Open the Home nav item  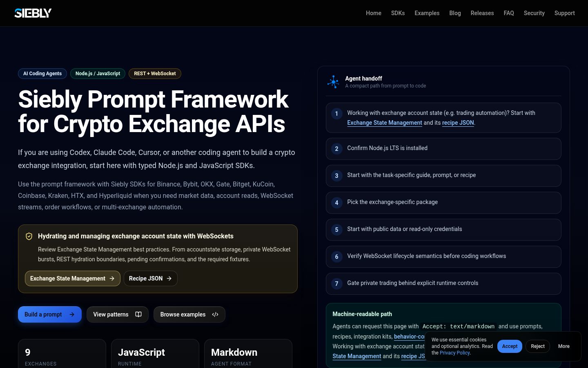tap(374, 13)
